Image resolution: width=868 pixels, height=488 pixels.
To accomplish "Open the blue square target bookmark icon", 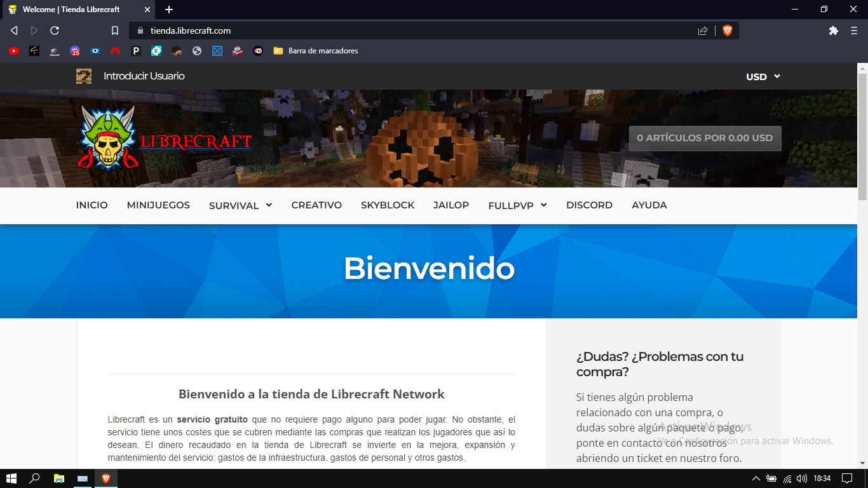I will tap(217, 51).
